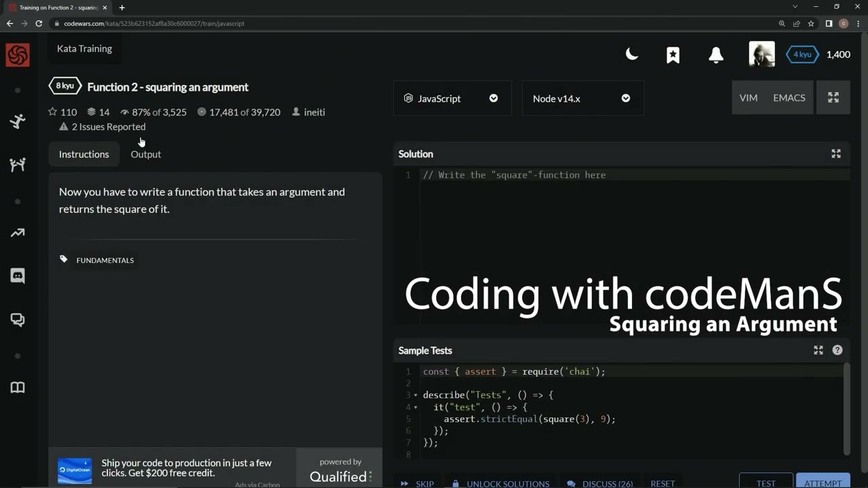Screen dimensions: 868x488
Task: Click the Codewars logo in the sidebar
Action: pos(18,55)
